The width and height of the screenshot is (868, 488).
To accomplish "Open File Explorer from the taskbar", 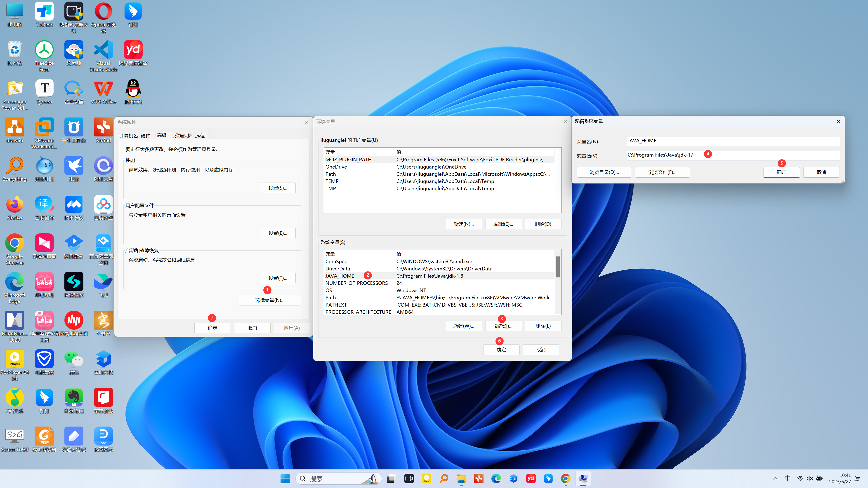I will [x=461, y=479].
